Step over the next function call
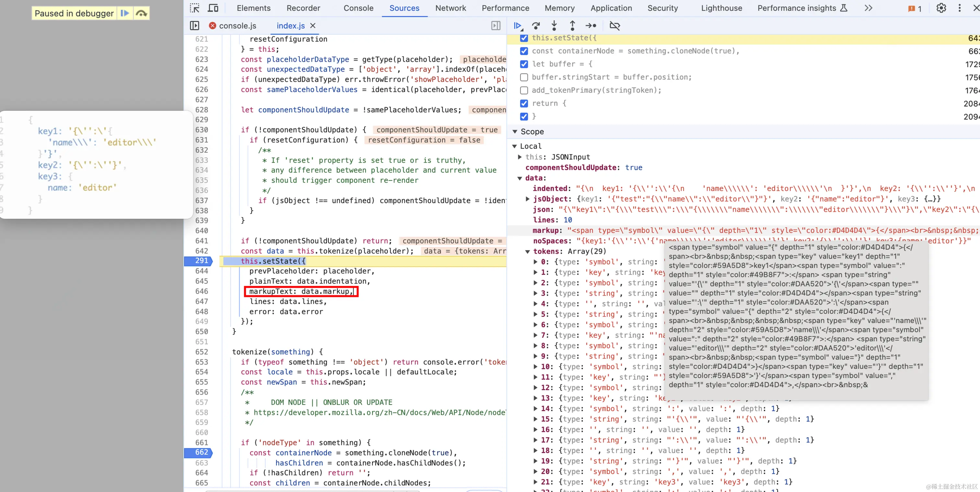Screen dimensions: 980x492 coord(536,26)
